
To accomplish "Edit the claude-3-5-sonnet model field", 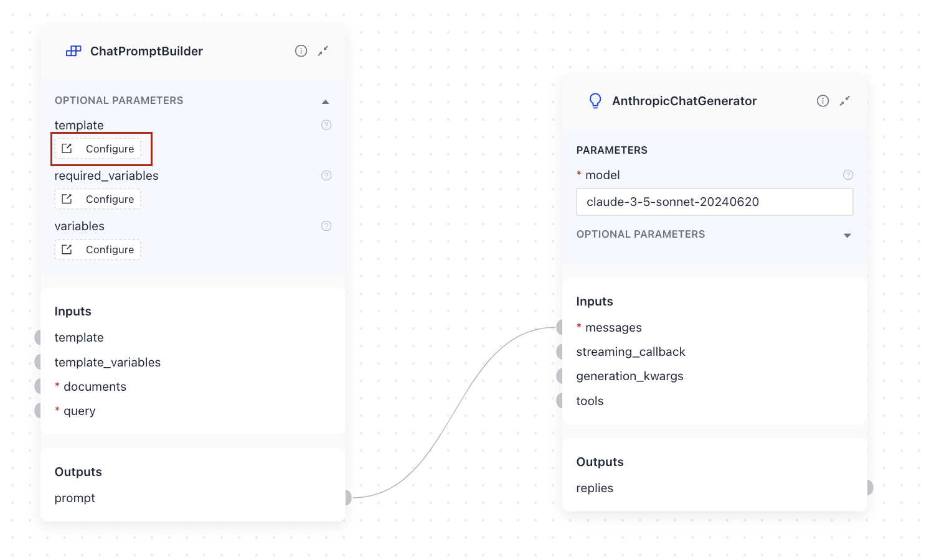I will [714, 202].
